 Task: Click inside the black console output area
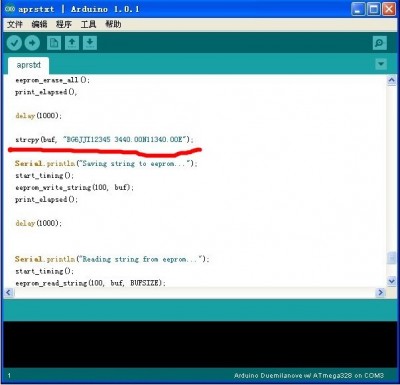pyautogui.click(x=200, y=345)
